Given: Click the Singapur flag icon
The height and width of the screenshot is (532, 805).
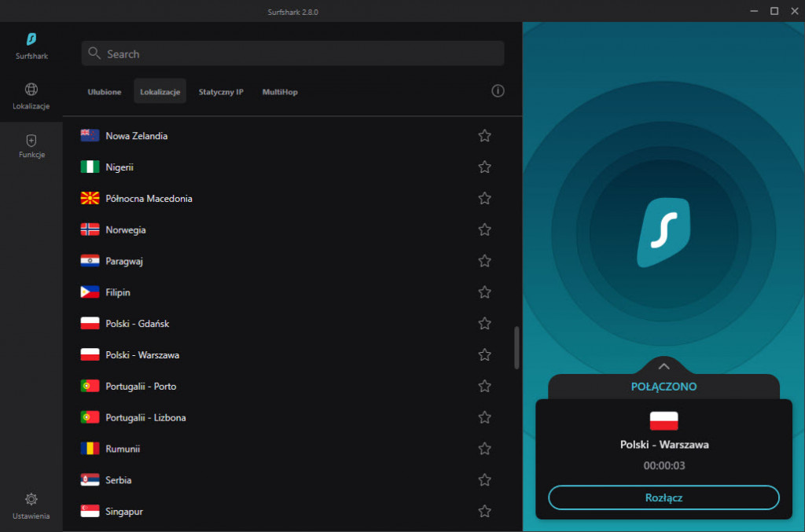Looking at the screenshot, I should 90,511.
